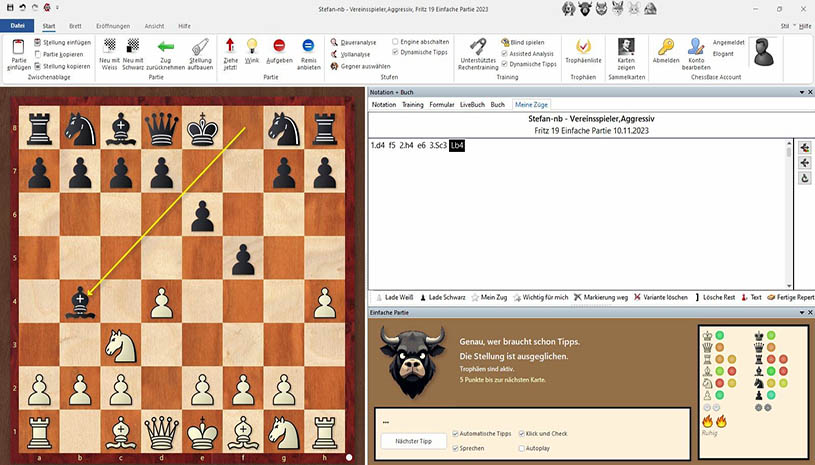Disable the Sprechen checkbox

tap(456, 448)
